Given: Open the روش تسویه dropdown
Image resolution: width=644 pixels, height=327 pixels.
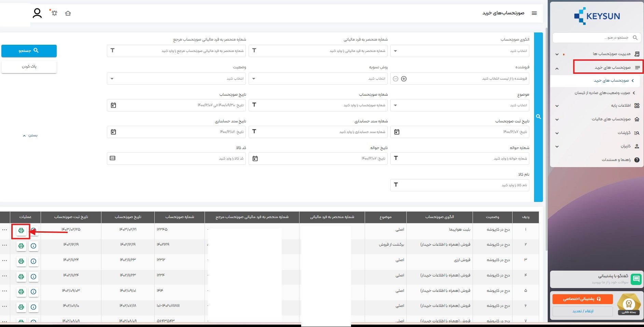Looking at the screenshot, I should click(x=318, y=79).
